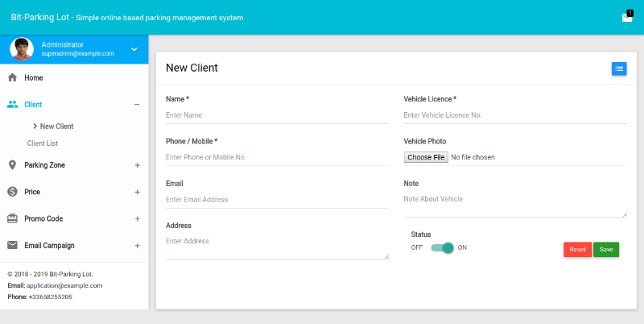Click the Parking Zone location pin icon
Image resolution: width=644 pixels, height=324 pixels.
tap(12, 165)
